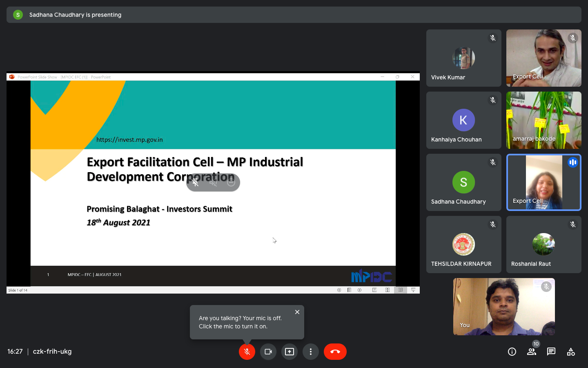Click the meeting code czk-frih-ukg
The width and height of the screenshot is (588, 368).
[52, 352]
